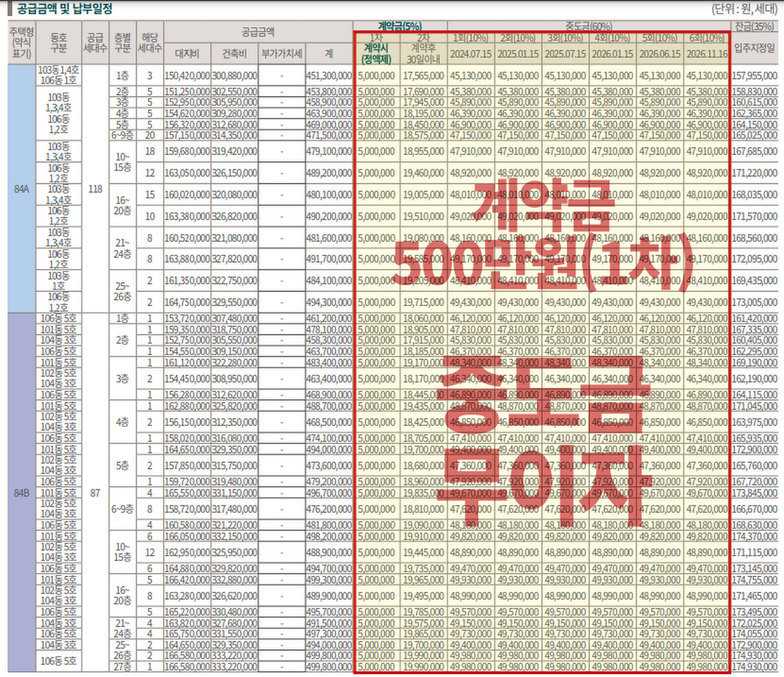This screenshot has height=677, width=784.
Task: Click land cost '150,420,000'
Action: coord(187,76)
